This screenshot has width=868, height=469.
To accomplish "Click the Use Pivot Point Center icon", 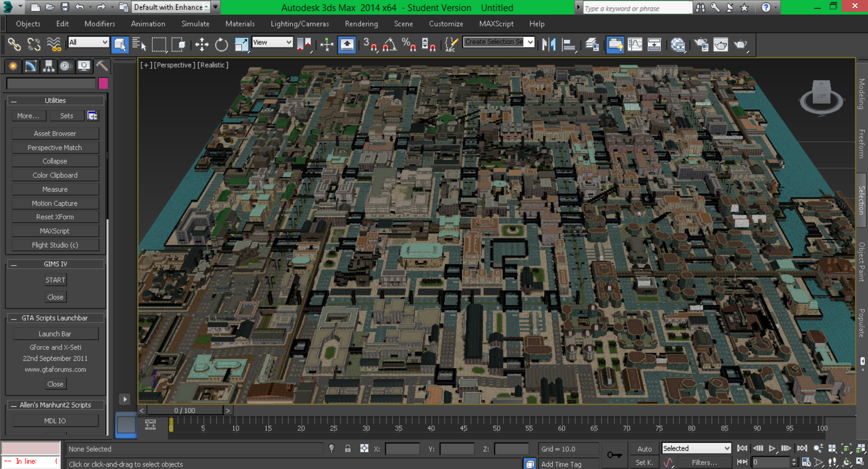I will coord(304,45).
